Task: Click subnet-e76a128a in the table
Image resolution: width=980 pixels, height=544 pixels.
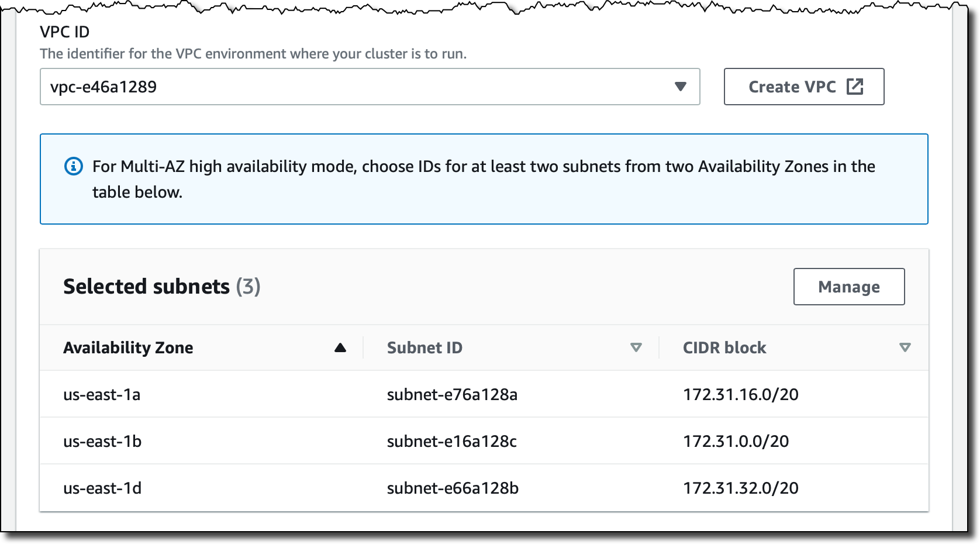Action: coord(452,395)
